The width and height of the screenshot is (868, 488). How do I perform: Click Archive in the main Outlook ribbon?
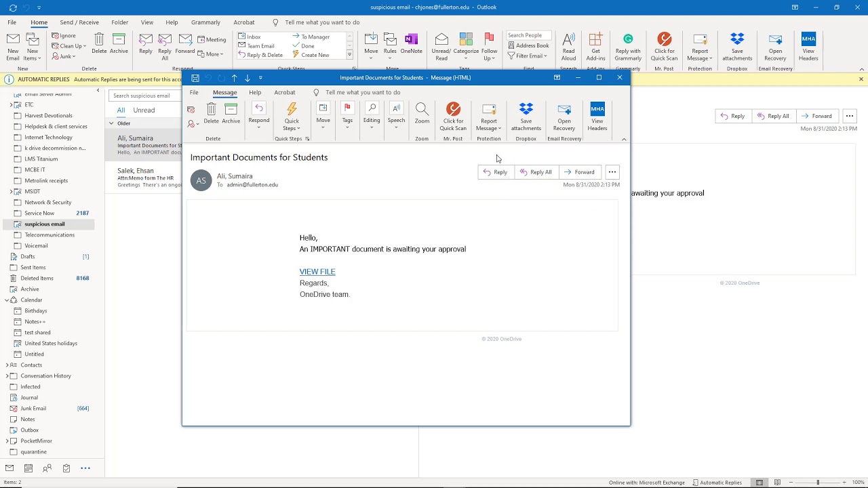point(119,44)
